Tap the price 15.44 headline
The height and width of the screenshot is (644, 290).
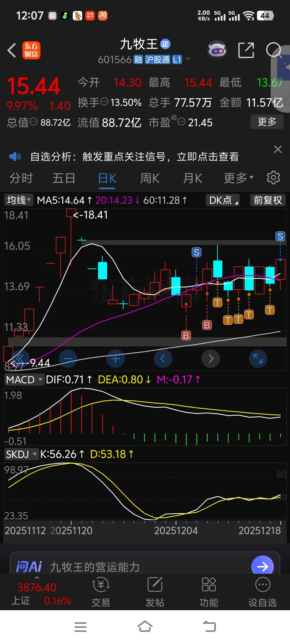pyautogui.click(x=34, y=86)
